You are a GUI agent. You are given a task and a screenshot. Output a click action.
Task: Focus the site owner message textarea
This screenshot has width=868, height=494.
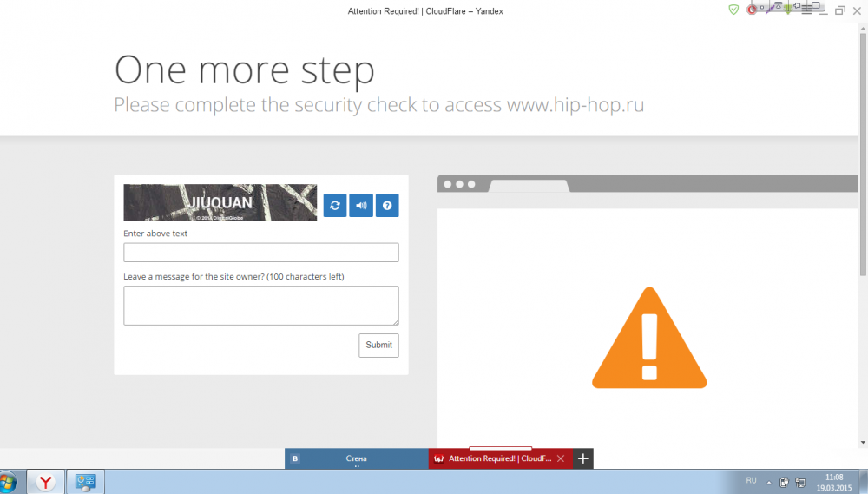pyautogui.click(x=260, y=306)
